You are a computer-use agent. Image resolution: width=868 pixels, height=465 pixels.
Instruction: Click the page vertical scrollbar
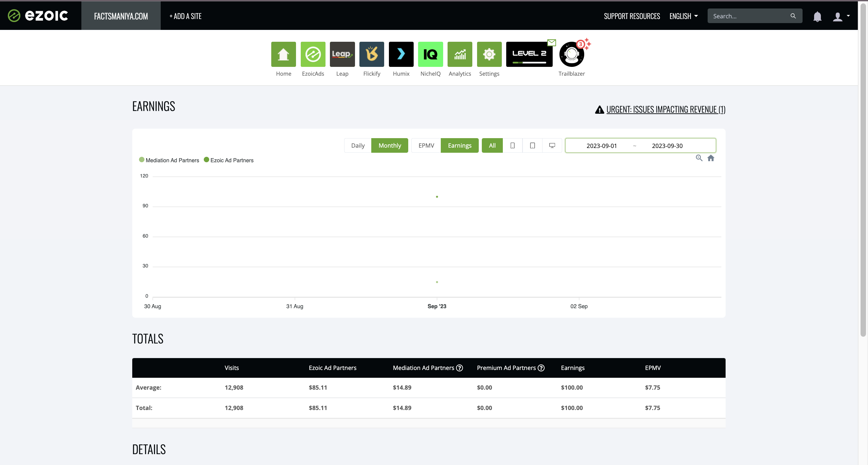pyautogui.click(x=863, y=170)
